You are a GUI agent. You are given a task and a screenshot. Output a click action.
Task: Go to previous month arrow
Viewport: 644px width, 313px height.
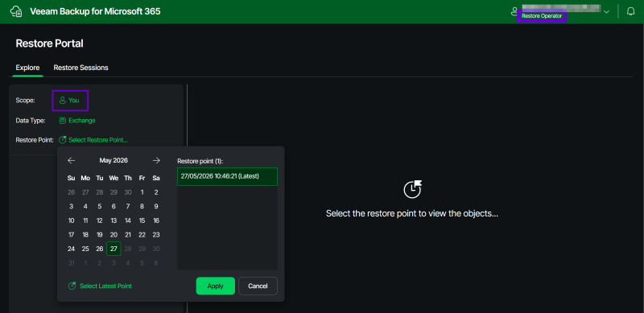[72, 160]
